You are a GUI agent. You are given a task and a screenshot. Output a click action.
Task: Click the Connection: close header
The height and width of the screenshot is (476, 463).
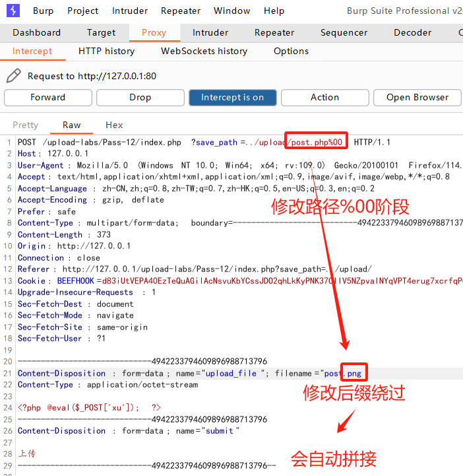pos(59,257)
